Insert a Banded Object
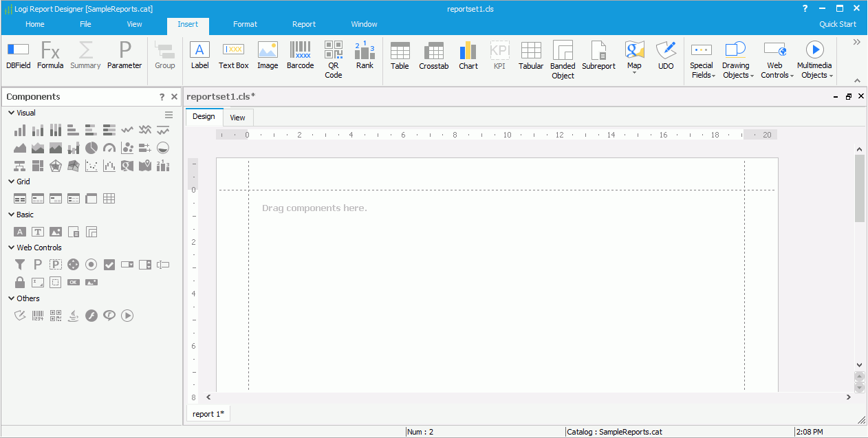This screenshot has height=438, width=868. point(563,61)
